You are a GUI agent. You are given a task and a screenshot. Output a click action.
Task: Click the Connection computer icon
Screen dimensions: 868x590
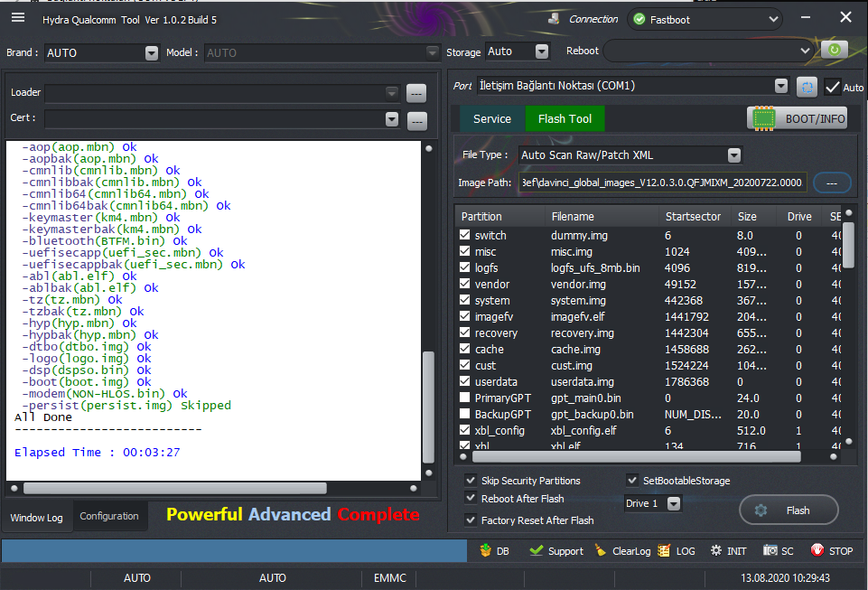pyautogui.click(x=554, y=19)
